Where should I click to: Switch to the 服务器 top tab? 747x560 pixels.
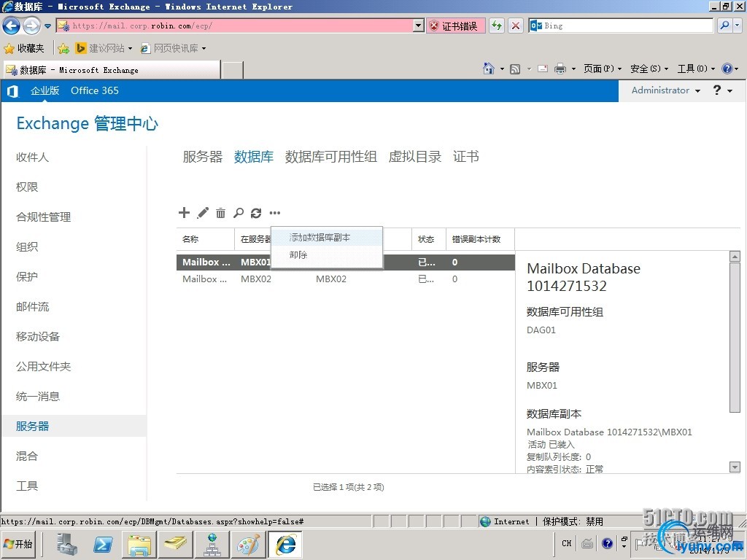(203, 157)
